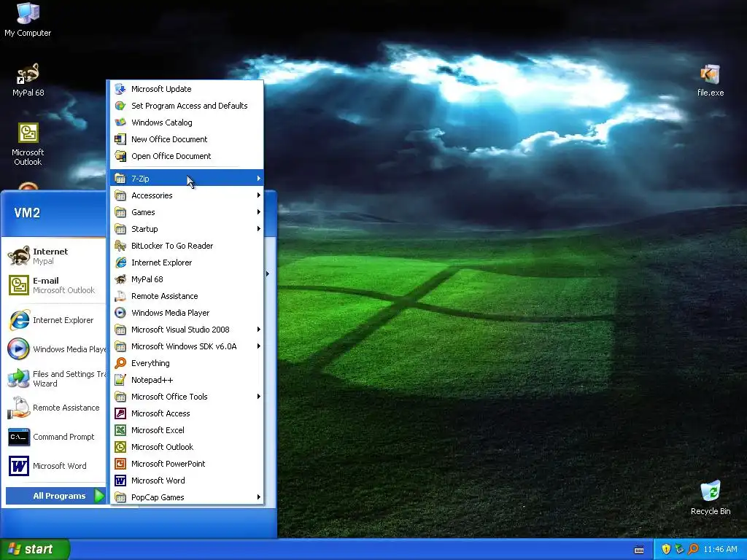Click the MyPal 68 raccoon icon in programs list

[120, 279]
